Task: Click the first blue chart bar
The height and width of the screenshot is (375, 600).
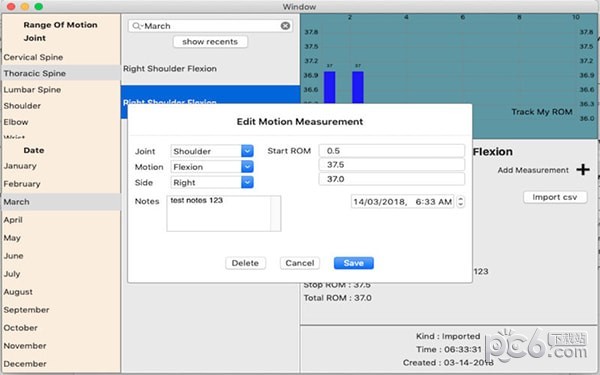Action: (x=329, y=87)
